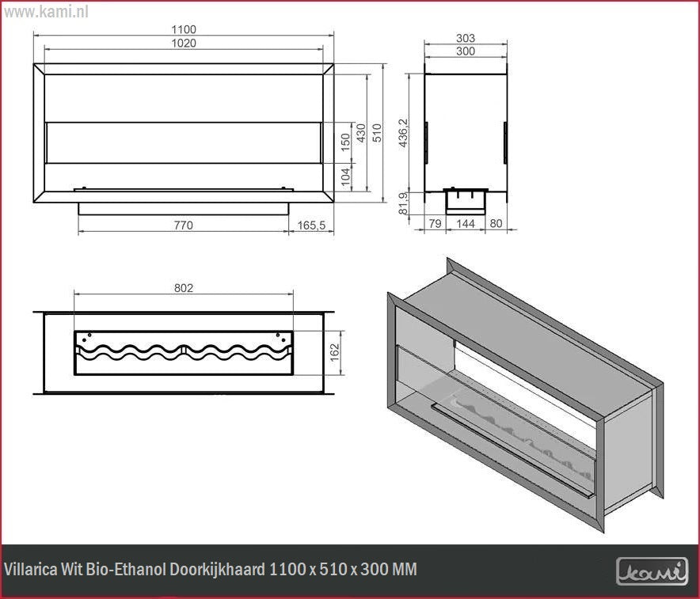The height and width of the screenshot is (599, 700).
Task: Click the 1020 inner width dimension
Action: [x=184, y=43]
